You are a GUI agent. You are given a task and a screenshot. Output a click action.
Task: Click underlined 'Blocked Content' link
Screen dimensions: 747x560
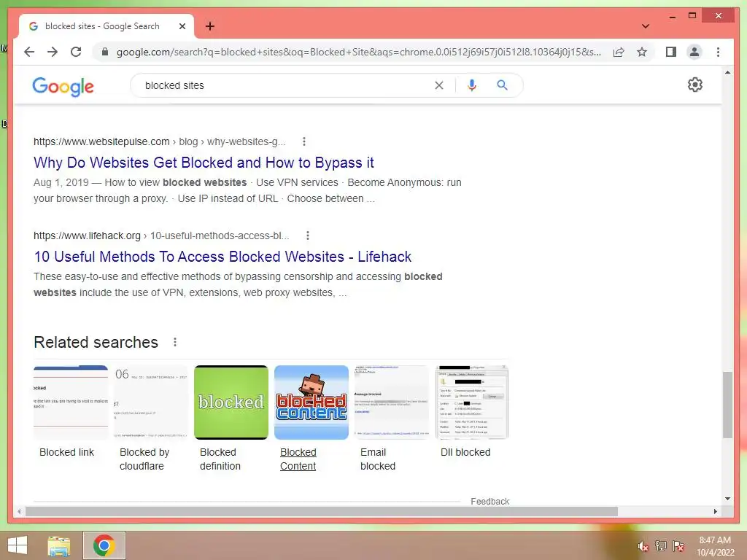pos(298,459)
